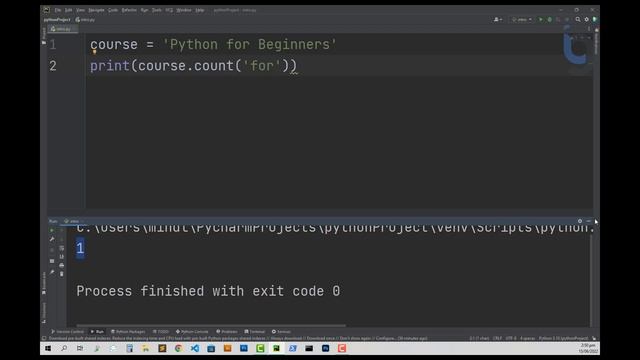
Task: Click the CRLF line separator in status bar
Action: point(497,338)
